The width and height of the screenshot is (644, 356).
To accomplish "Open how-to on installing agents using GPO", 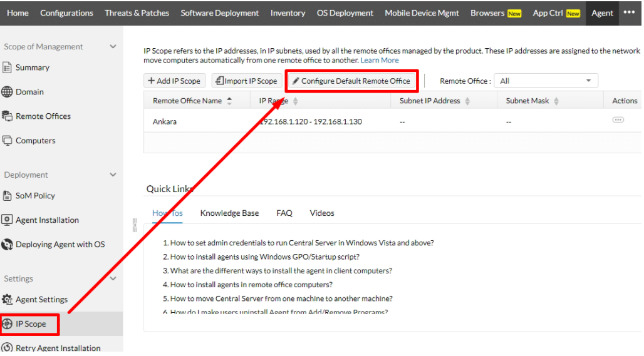I will tap(265, 257).
